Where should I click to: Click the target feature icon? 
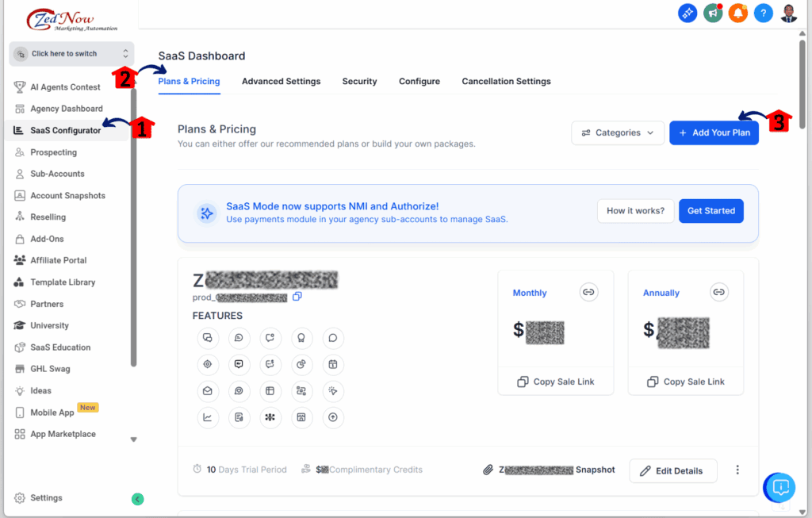pos(208,364)
